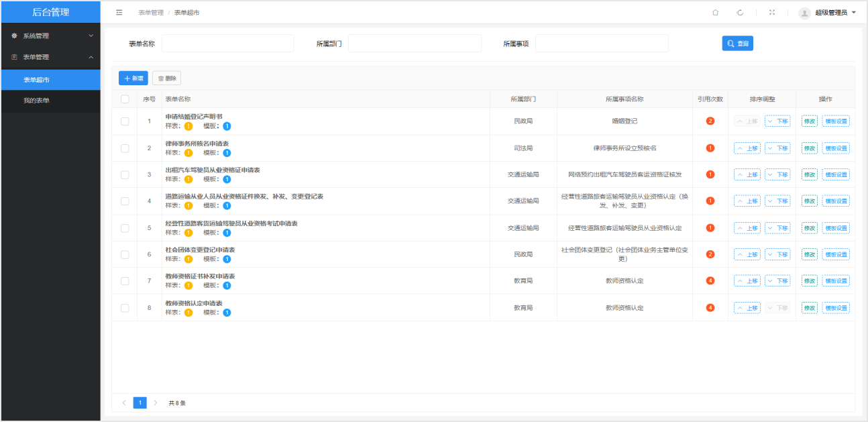Move row 4 down with 下移
The width and height of the screenshot is (868, 422).
pos(777,201)
